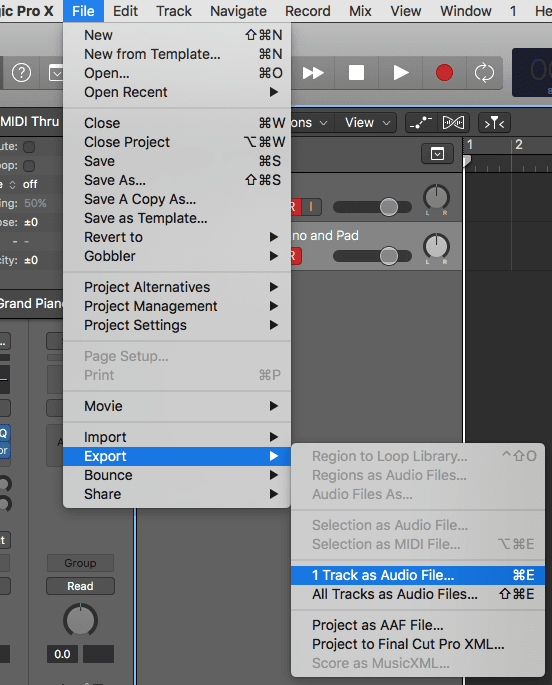This screenshot has width=552, height=685.
Task: Click the Grand Piano track inspector header
Action: (x=31, y=304)
